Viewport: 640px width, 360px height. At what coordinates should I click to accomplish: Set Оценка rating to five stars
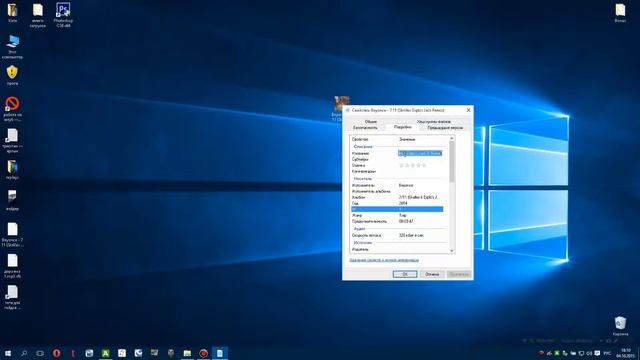pos(424,165)
